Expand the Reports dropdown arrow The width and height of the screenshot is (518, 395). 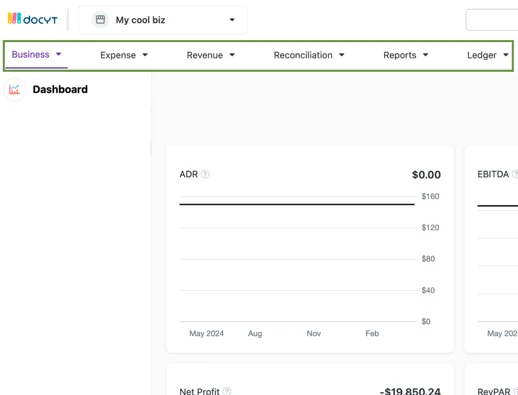pyautogui.click(x=425, y=55)
